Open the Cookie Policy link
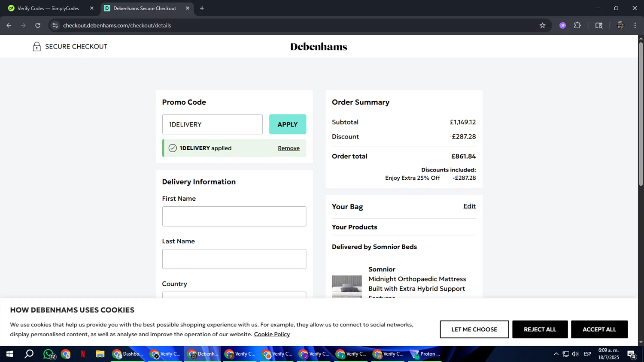The width and height of the screenshot is (644, 362). [x=272, y=334]
